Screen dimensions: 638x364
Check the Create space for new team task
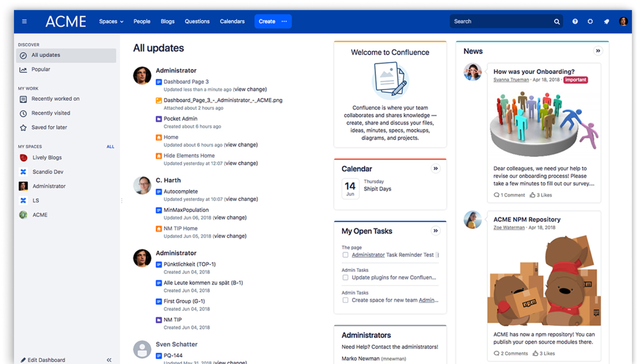345,300
